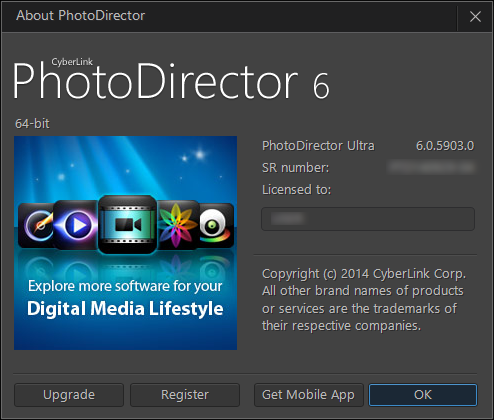Screen dimensions: 494x420
Task: Click the 'Explore more software for your' text
Action: 125,286
